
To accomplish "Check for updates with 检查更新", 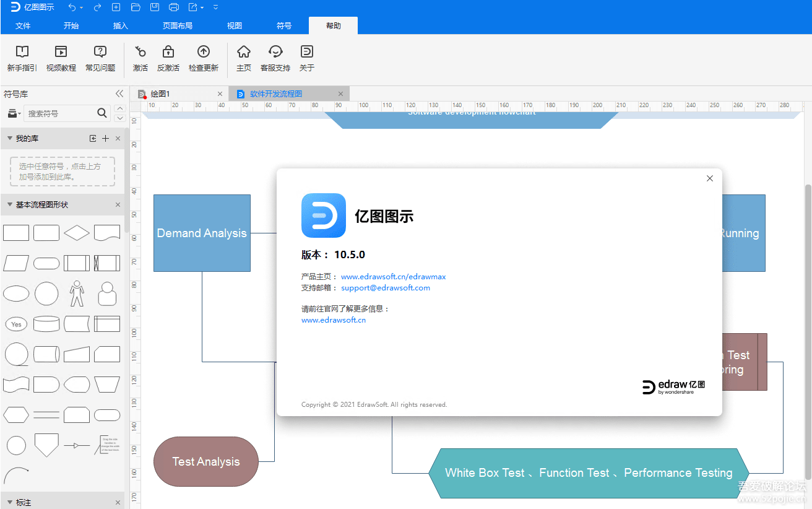I will pos(204,59).
